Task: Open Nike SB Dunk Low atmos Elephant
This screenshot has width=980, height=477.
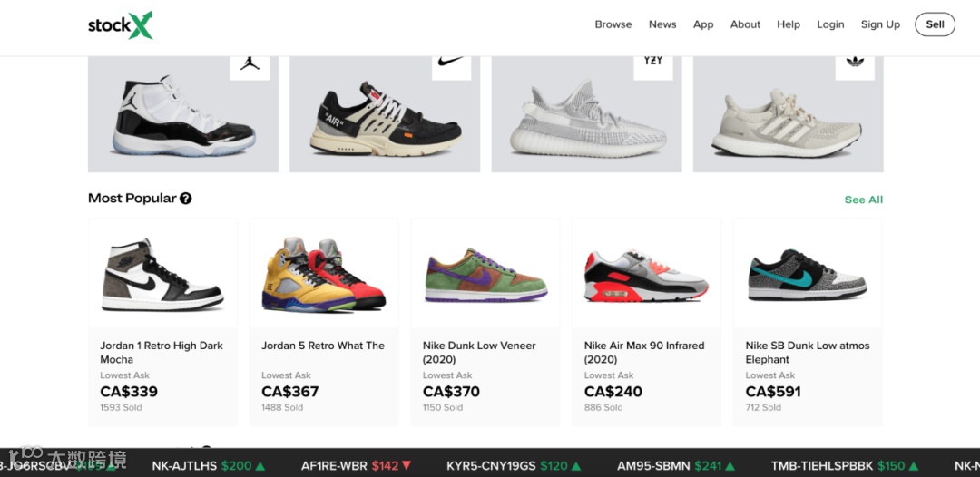Action: pyautogui.click(x=808, y=322)
